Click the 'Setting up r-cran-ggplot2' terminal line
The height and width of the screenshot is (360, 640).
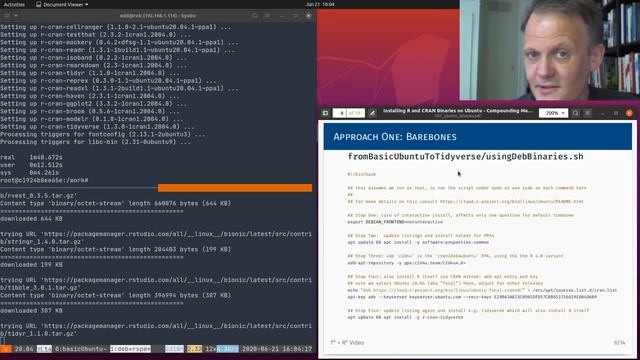(x=93, y=104)
